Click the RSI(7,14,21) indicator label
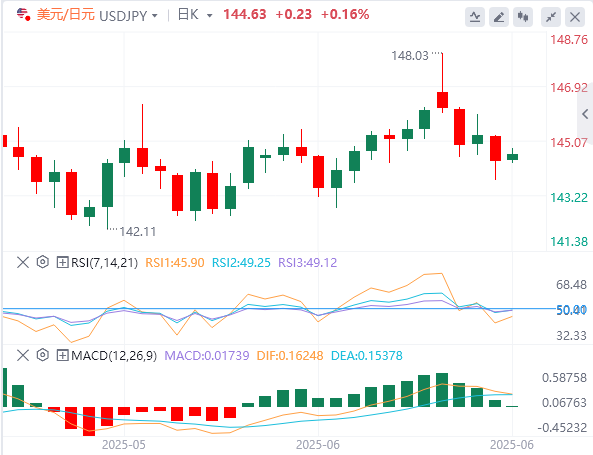The width and height of the screenshot is (593, 455). 104,262
